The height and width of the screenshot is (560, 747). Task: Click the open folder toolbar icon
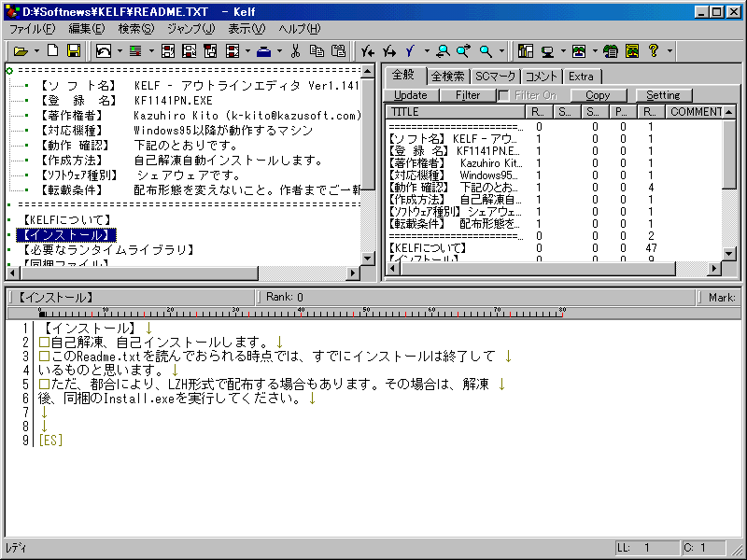click(21, 51)
